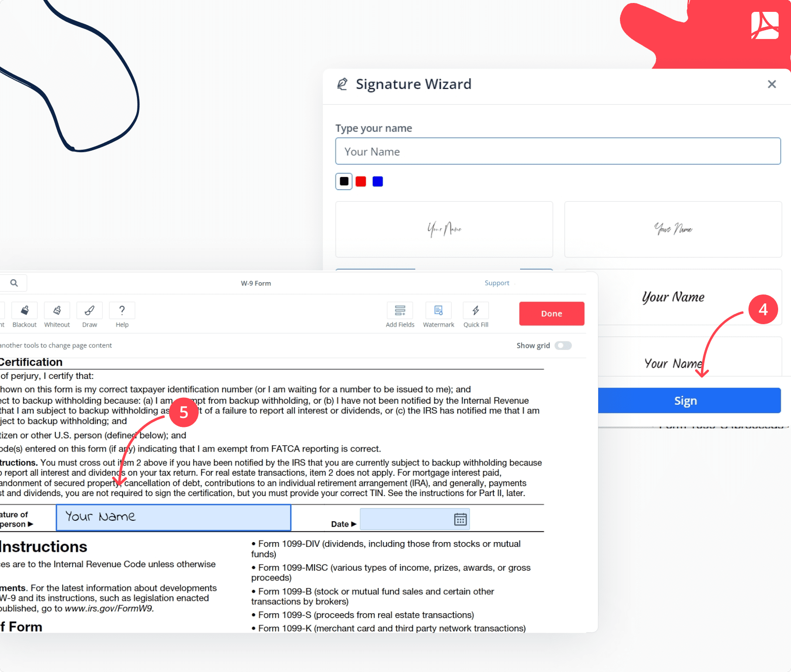Screen dimensions: 791x672
Task: Select the blue signature color
Action: pyautogui.click(x=377, y=181)
